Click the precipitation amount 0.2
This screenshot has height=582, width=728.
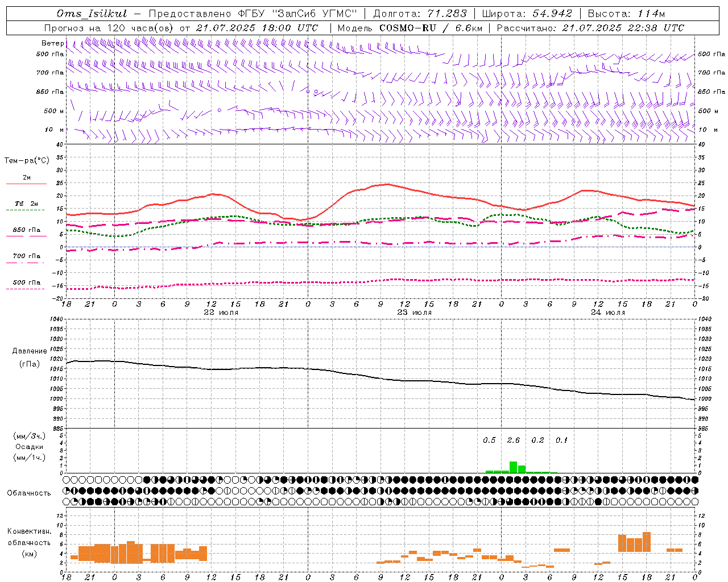pyautogui.click(x=537, y=440)
